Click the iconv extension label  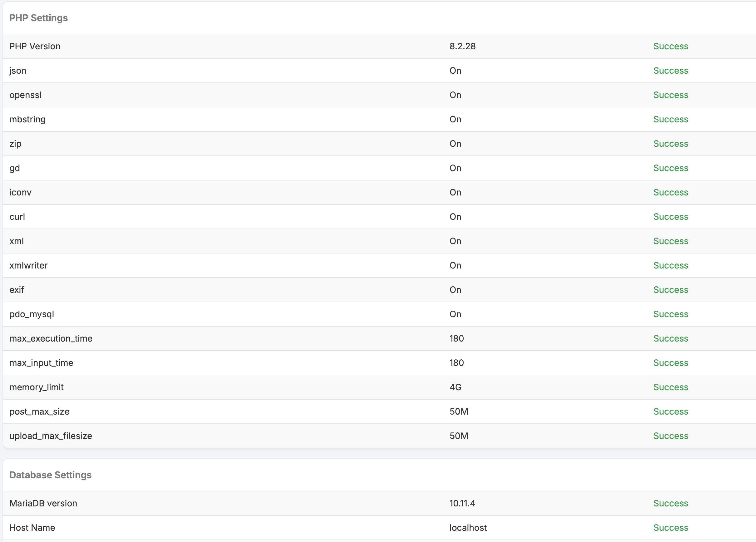tap(20, 192)
